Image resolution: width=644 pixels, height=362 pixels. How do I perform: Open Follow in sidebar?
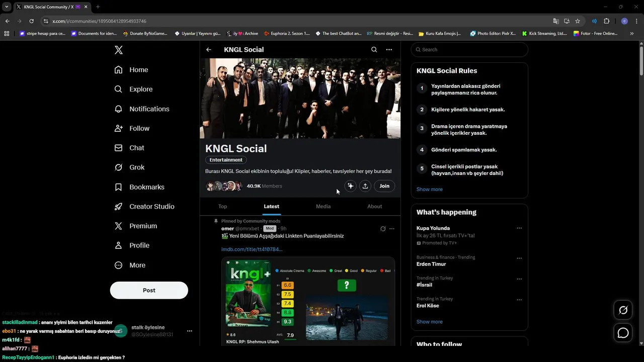[132, 128]
